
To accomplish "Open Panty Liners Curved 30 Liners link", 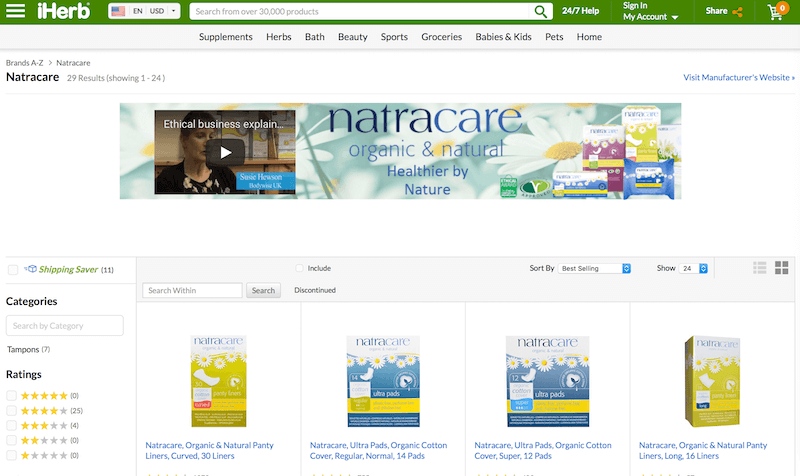I will [209, 450].
